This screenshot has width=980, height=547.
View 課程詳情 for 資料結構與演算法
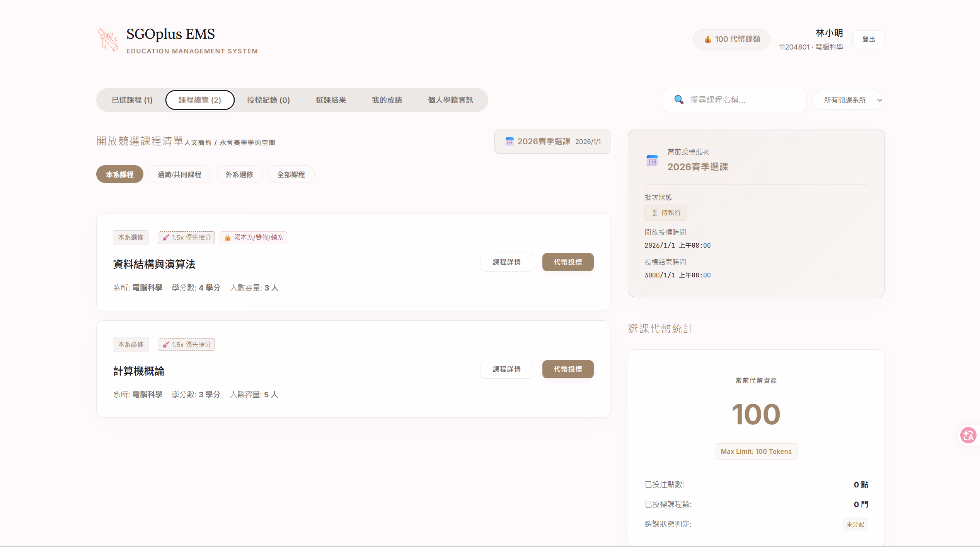(x=507, y=262)
